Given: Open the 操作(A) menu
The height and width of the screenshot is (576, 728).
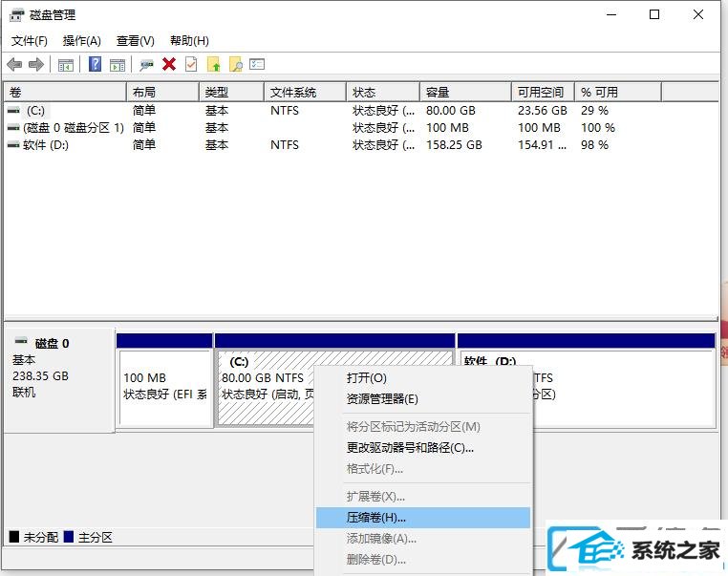Looking at the screenshot, I should click(x=82, y=41).
